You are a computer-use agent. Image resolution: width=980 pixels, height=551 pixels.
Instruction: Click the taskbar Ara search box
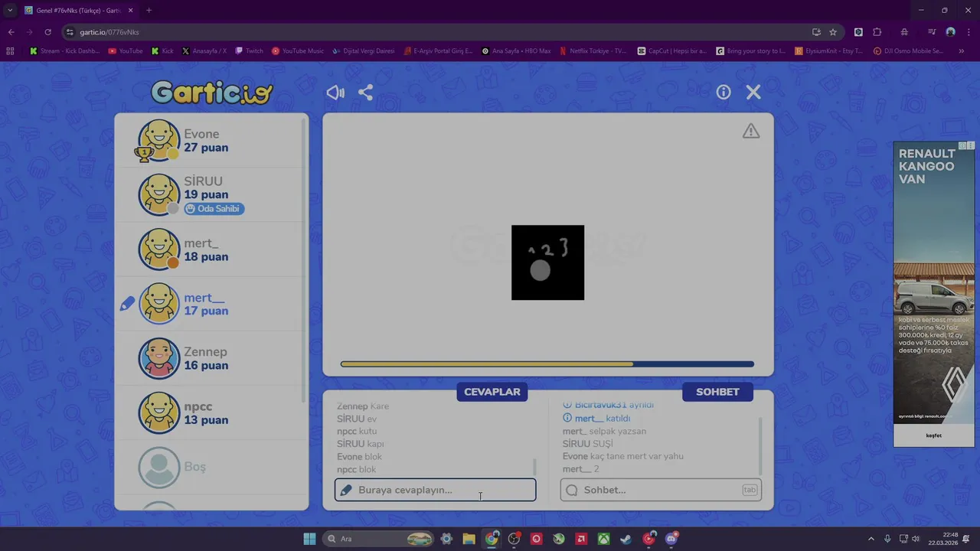point(378,539)
